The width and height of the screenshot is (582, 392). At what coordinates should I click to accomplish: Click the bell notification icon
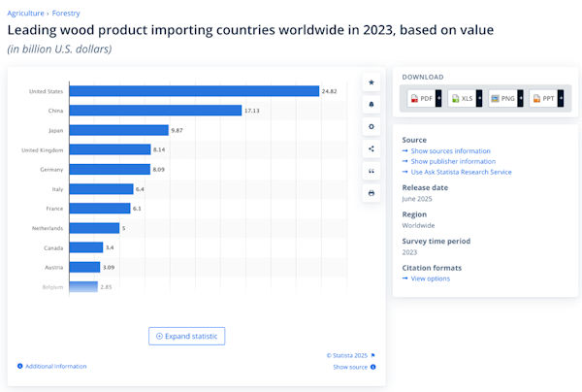(x=372, y=105)
